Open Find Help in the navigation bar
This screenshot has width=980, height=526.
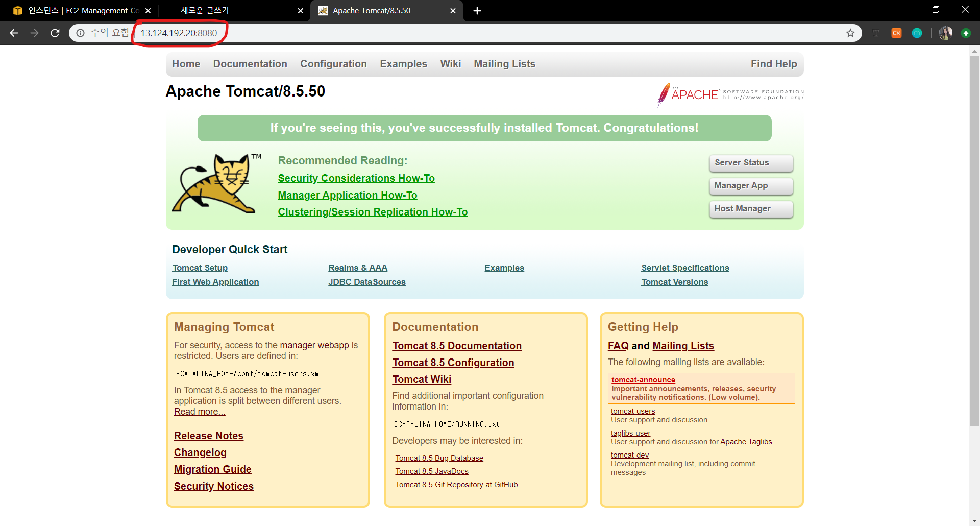[774, 64]
